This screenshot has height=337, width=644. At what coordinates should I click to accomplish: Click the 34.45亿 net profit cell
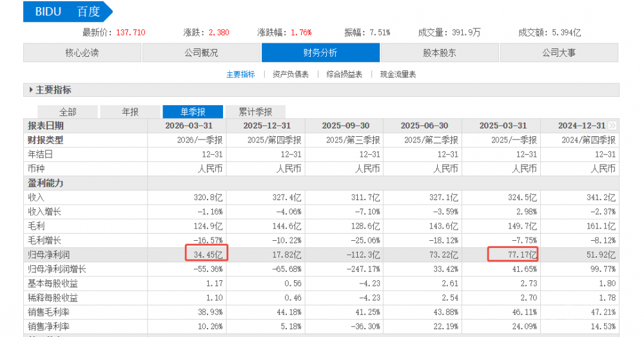click(208, 255)
